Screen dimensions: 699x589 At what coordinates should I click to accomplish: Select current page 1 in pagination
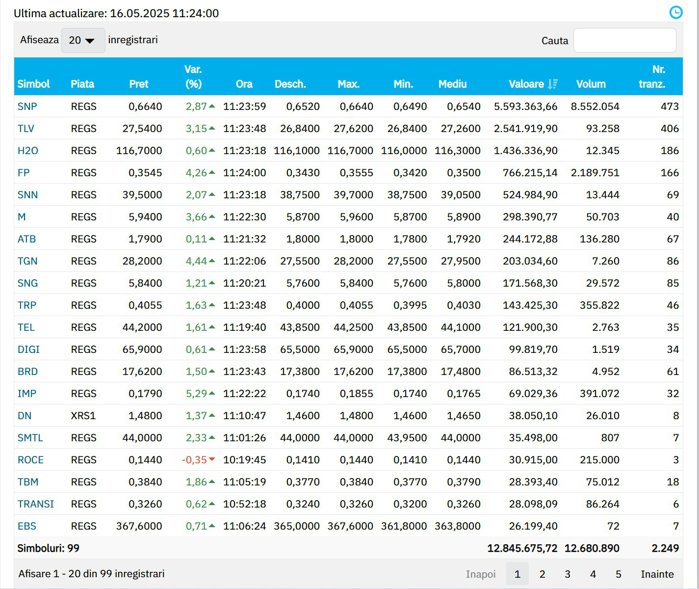click(516, 574)
